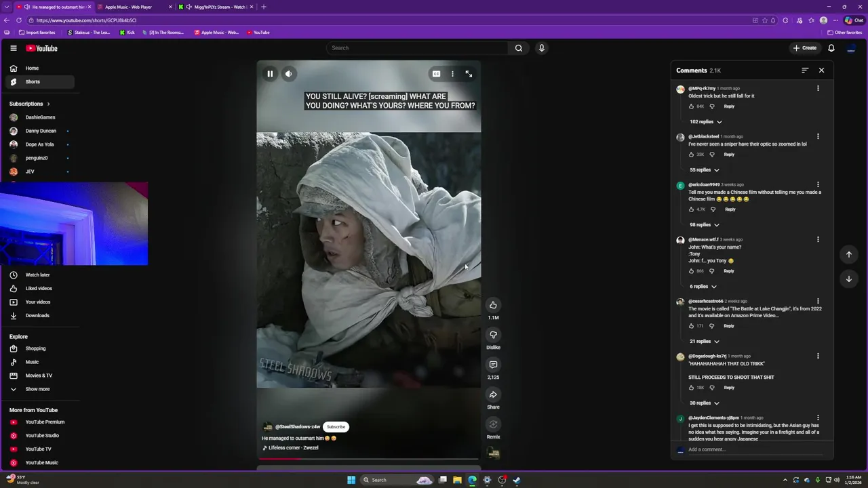Seek using the Short's red progress bar
The image size is (868, 488).
(x=368, y=459)
